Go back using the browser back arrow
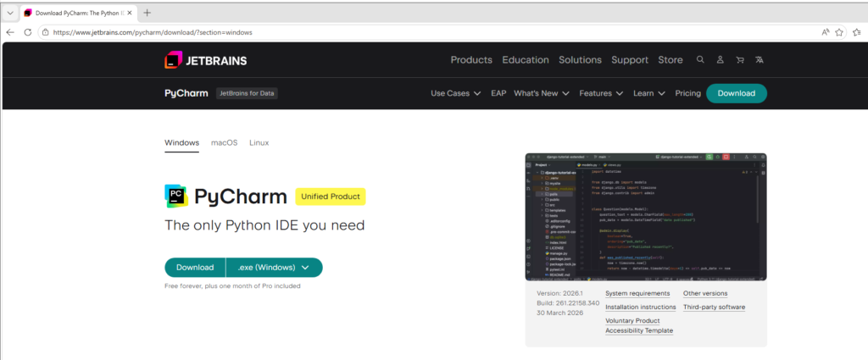The image size is (868, 360). click(x=10, y=32)
